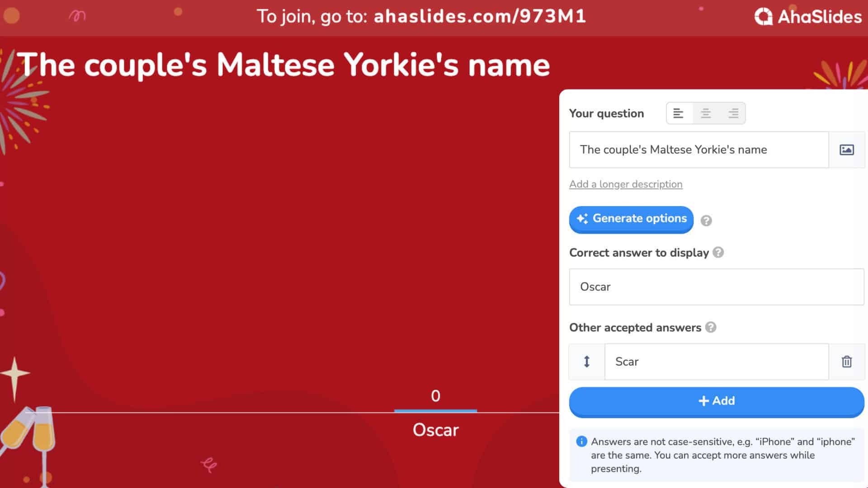868x488 pixels.
Task: Click the Oscar answer label on main display
Action: 435,429
